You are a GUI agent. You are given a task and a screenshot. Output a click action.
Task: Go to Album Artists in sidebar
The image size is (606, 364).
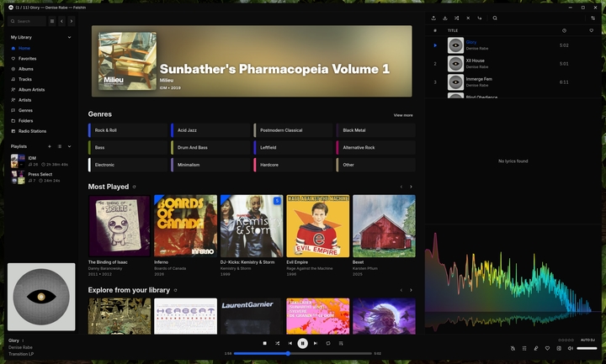click(x=28, y=90)
